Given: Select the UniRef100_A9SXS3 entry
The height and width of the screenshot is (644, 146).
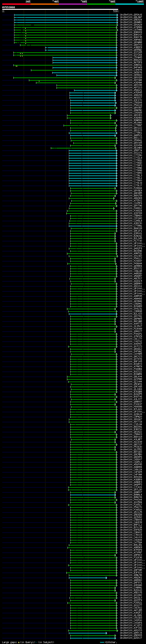Looking at the screenshot, I should pos(131,631).
